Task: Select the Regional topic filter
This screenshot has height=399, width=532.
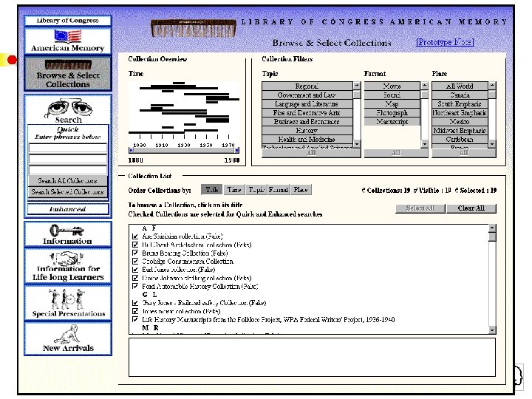Action: click(307, 86)
